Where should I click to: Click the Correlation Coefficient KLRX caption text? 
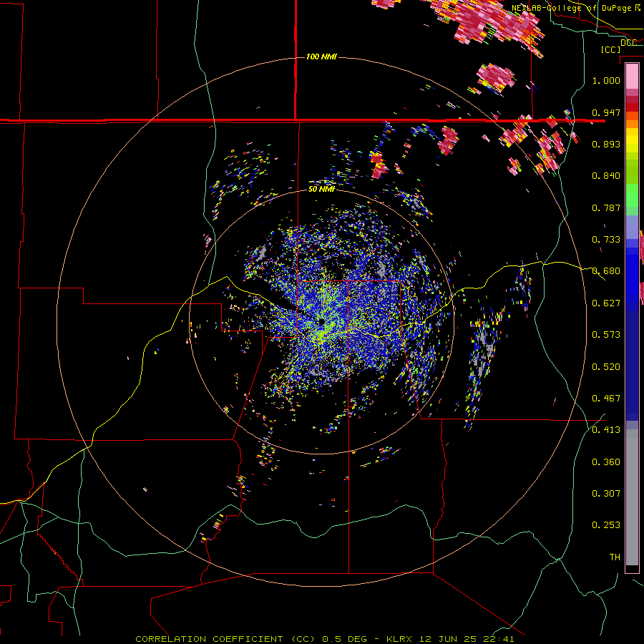324,639
